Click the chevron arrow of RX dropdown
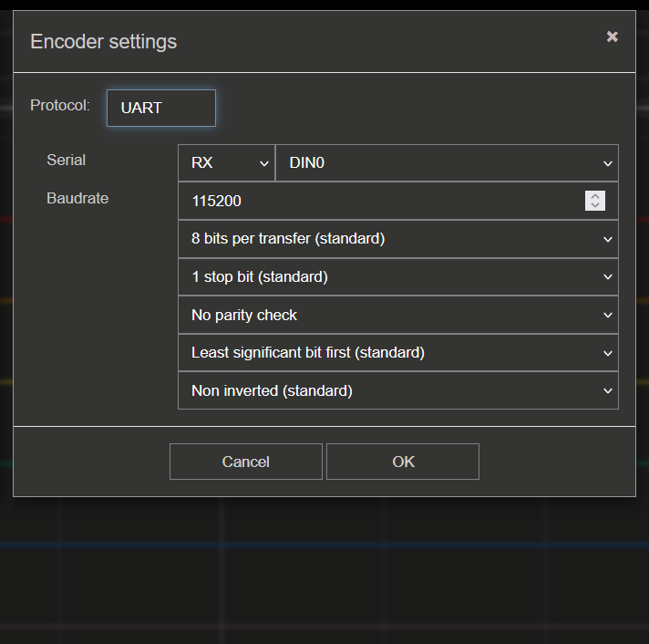This screenshot has width=649, height=644. [264, 163]
